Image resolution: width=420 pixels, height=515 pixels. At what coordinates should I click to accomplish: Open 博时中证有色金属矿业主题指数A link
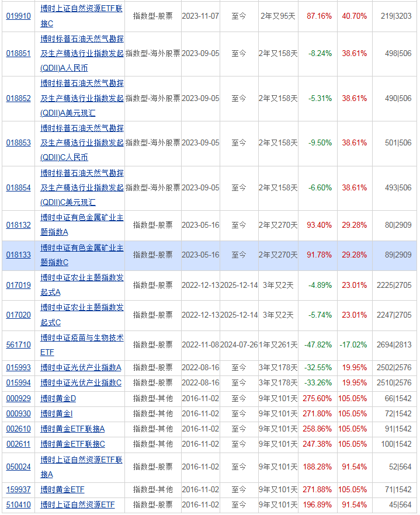[82, 225]
